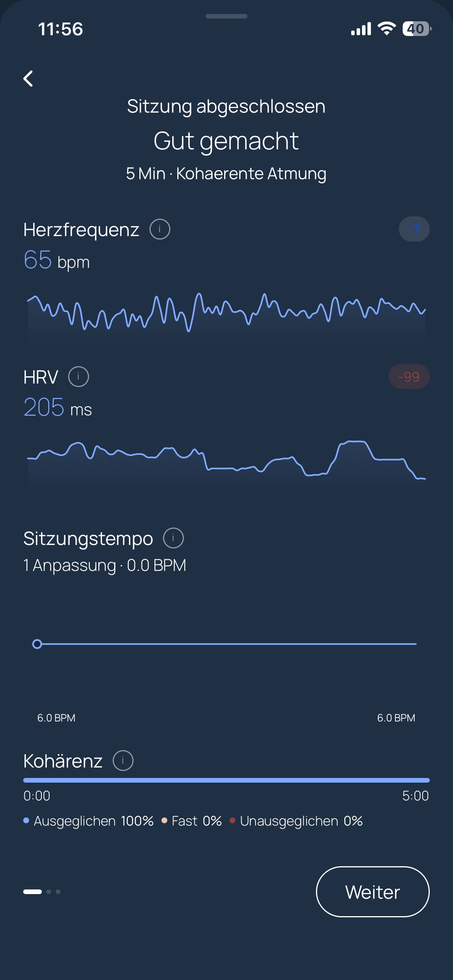Tap the back arrow icon
The width and height of the screenshot is (453, 980).
[28, 79]
